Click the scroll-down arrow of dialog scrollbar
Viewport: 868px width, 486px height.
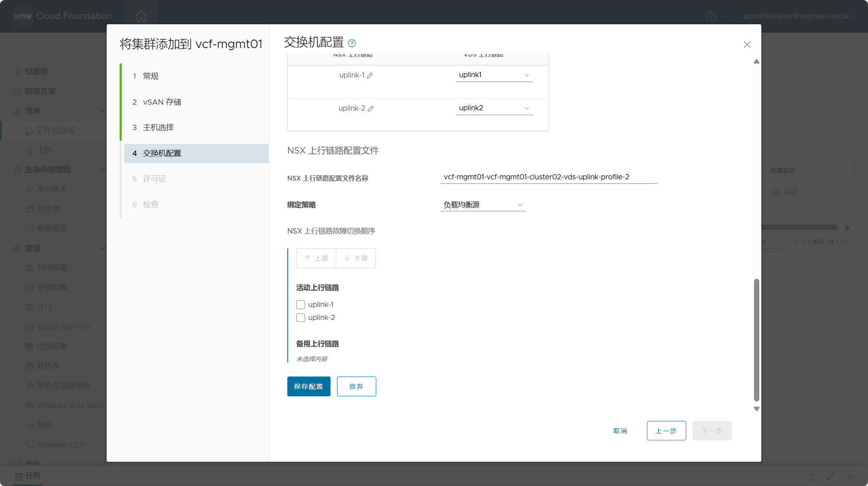(756, 409)
